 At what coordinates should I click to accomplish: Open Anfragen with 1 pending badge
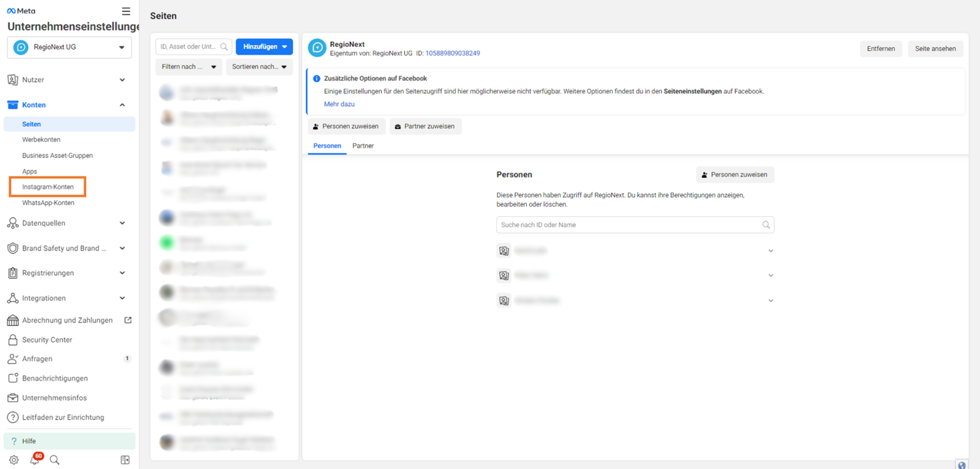point(70,359)
